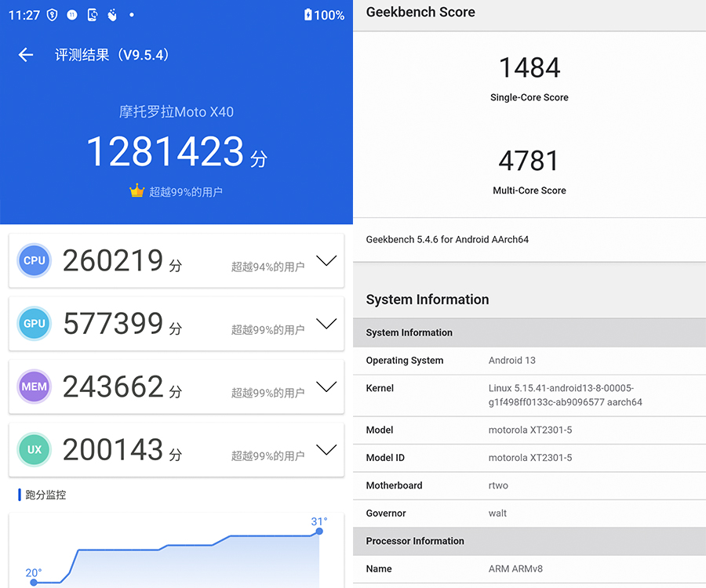Tap the Multi-Core Score label
This screenshot has width=706, height=588.
(x=529, y=191)
